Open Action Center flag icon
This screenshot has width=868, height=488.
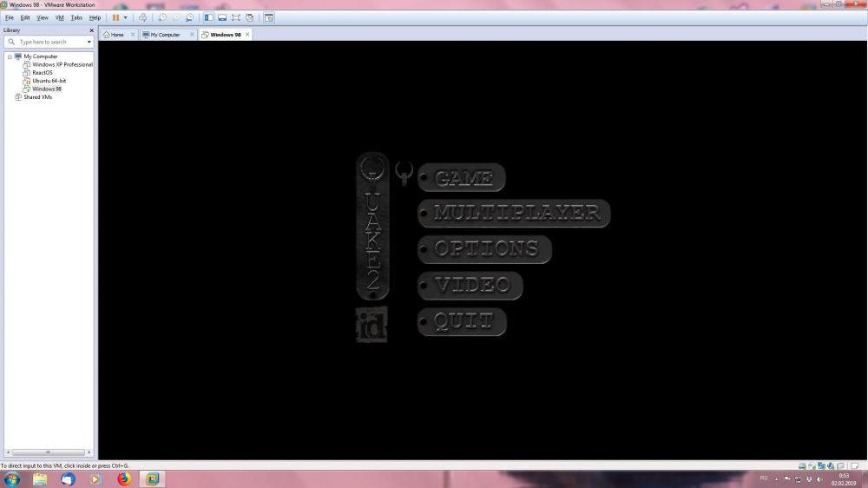pos(788,479)
